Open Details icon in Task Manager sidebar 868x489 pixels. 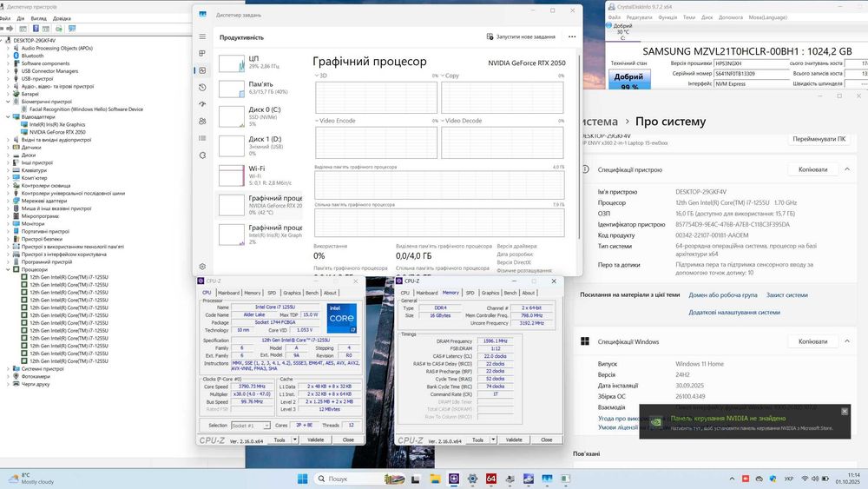click(x=202, y=138)
